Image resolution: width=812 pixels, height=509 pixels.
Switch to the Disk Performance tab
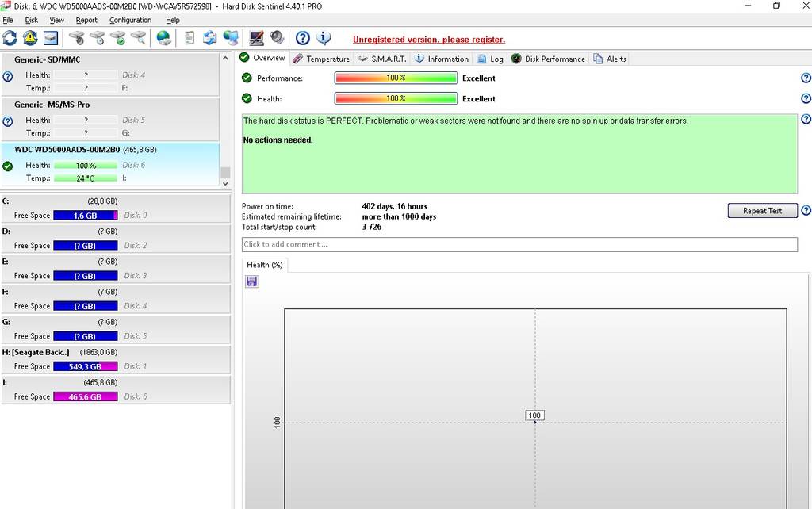pos(548,59)
